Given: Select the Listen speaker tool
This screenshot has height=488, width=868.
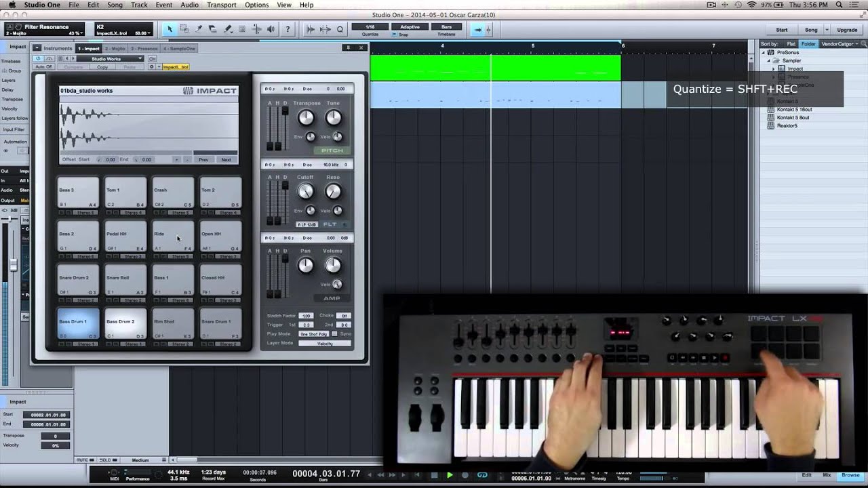Looking at the screenshot, I should point(271,29).
